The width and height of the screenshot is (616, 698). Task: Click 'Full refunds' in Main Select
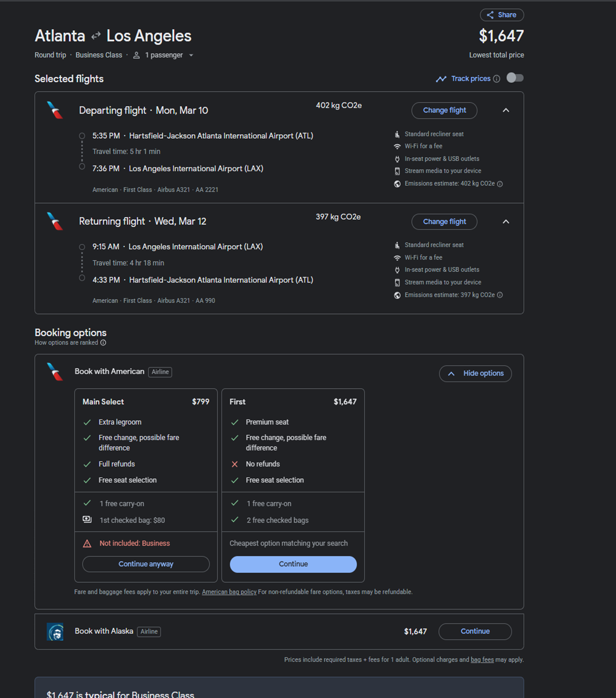click(x=117, y=464)
